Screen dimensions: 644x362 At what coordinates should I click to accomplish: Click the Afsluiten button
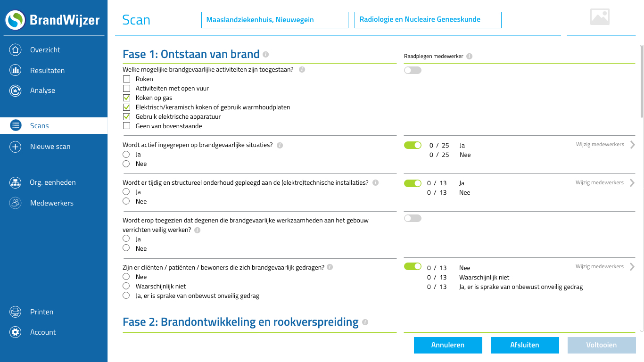pos(525,345)
